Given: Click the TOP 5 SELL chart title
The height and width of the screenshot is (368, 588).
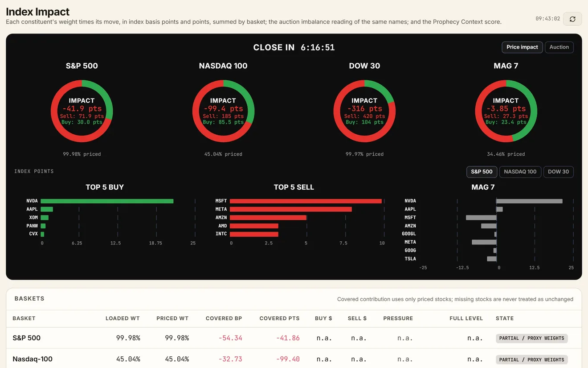Looking at the screenshot, I should [x=294, y=187].
